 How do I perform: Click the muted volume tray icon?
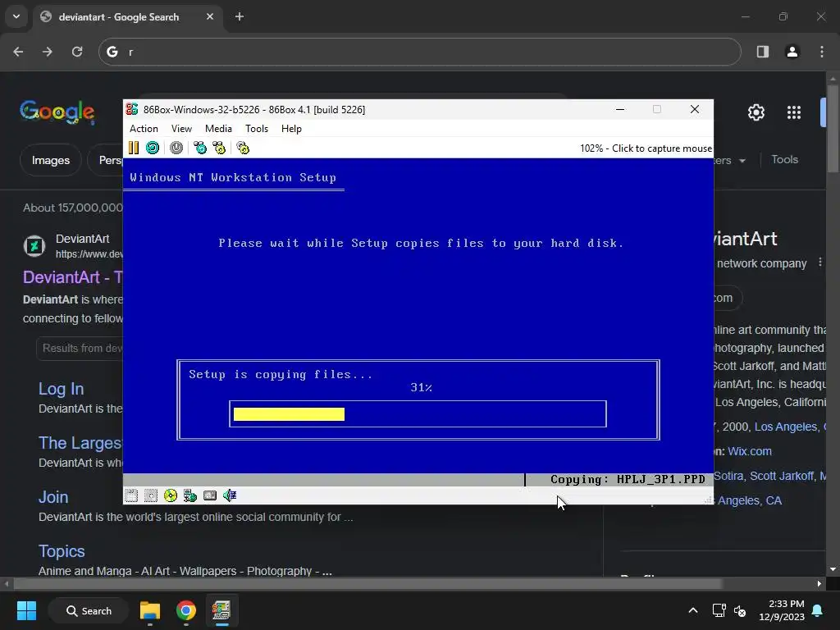tap(740, 610)
